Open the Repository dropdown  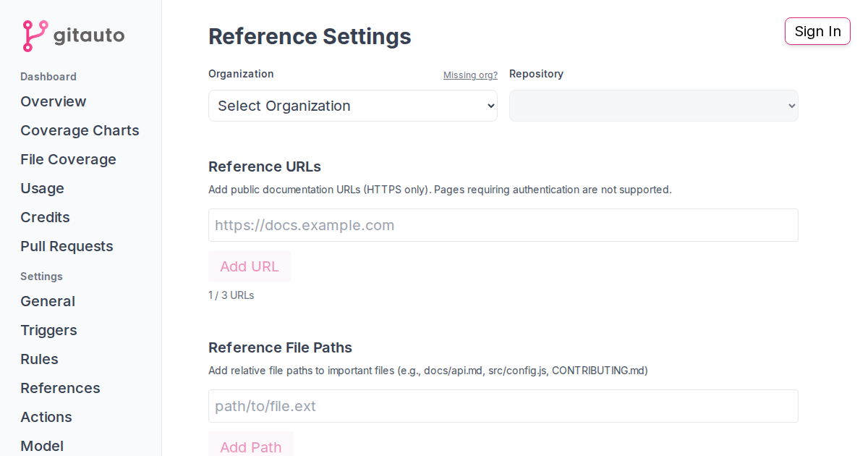654,106
